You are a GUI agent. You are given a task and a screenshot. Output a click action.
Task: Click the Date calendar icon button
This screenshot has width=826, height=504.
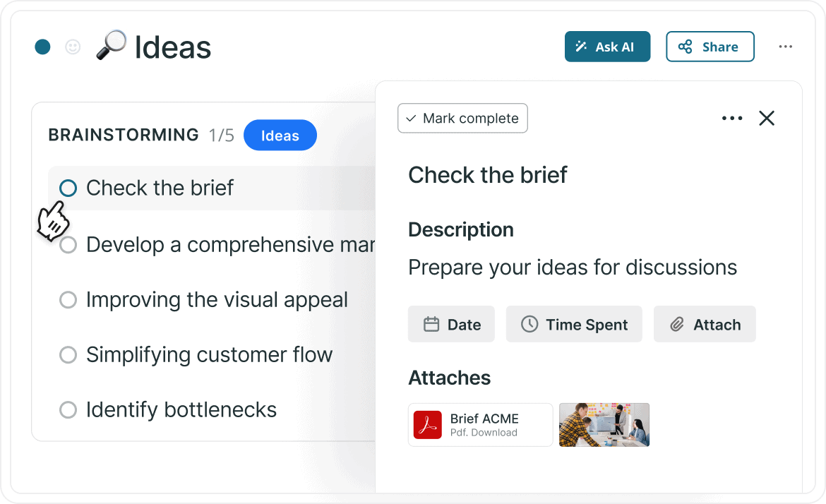coord(451,325)
